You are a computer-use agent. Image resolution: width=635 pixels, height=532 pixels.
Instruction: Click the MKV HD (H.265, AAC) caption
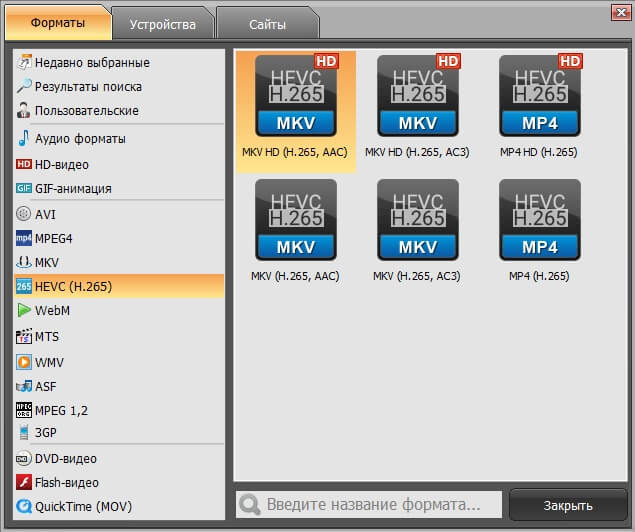point(295,152)
